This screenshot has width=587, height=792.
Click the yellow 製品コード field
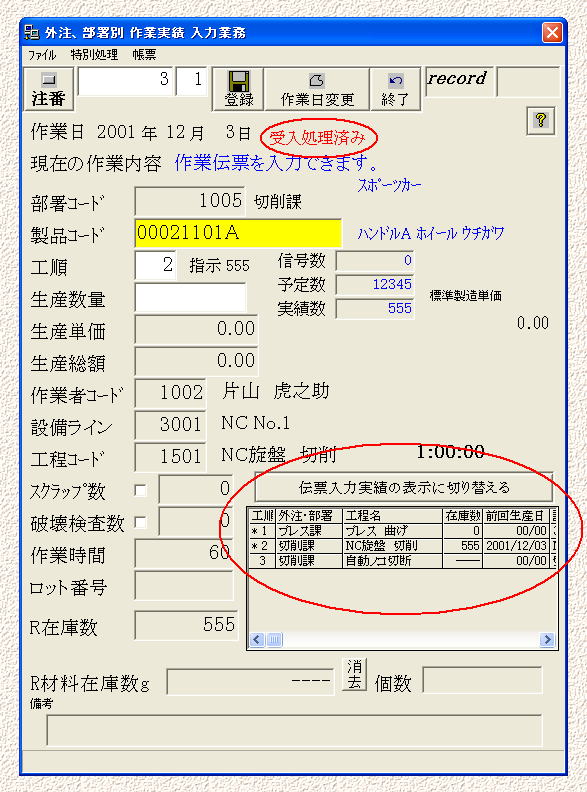(x=238, y=233)
